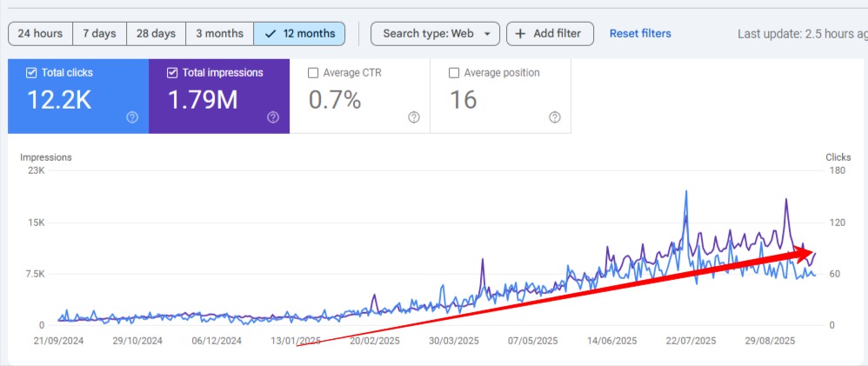Click the purple impressions peak near 29/08/2025
The width and height of the screenshot is (868, 366).
coord(786,200)
